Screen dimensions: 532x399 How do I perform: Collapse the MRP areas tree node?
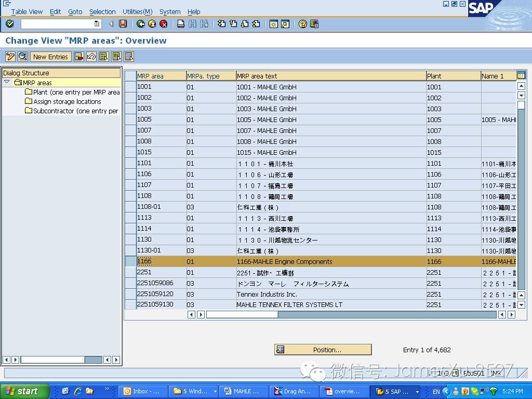pos(7,82)
